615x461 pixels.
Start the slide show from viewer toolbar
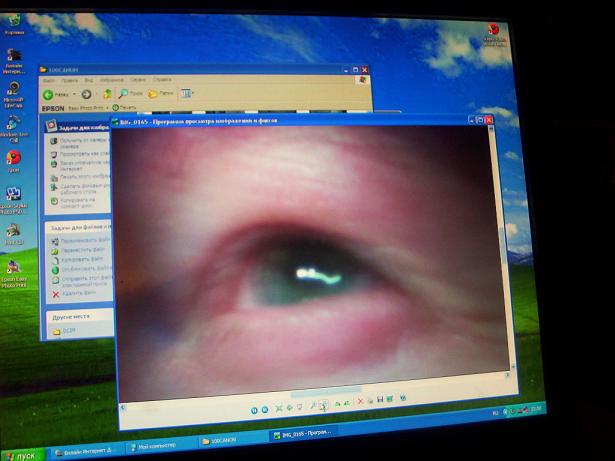[300, 407]
